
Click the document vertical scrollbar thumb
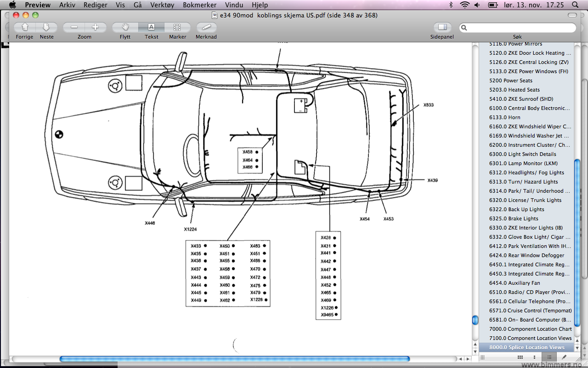pos(475,320)
